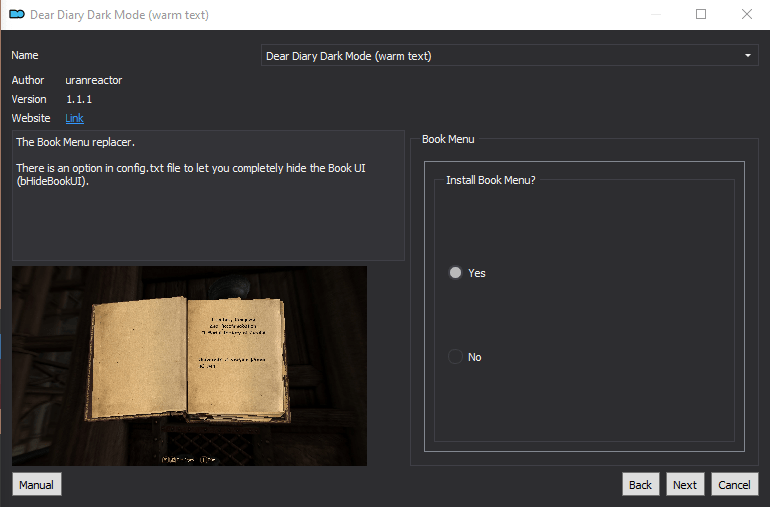
Task: Click the Manual button
Action: tap(37, 484)
